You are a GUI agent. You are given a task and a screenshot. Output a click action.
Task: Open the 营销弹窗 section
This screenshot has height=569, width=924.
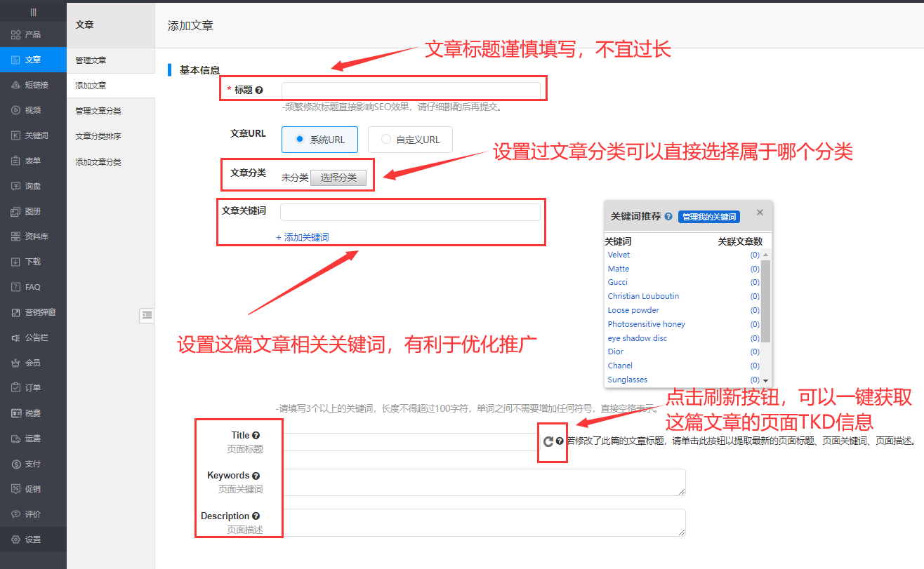(33, 312)
